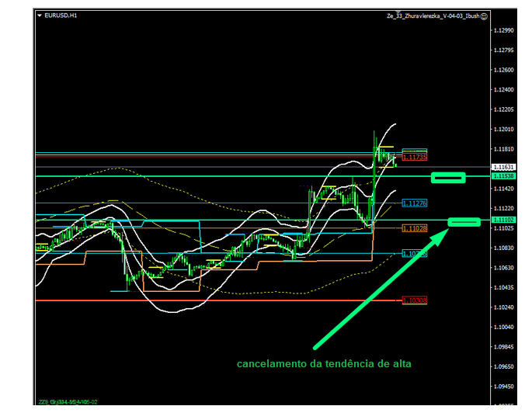Select the lower green rectangle marker
This screenshot has width=532, height=413.
point(464,223)
